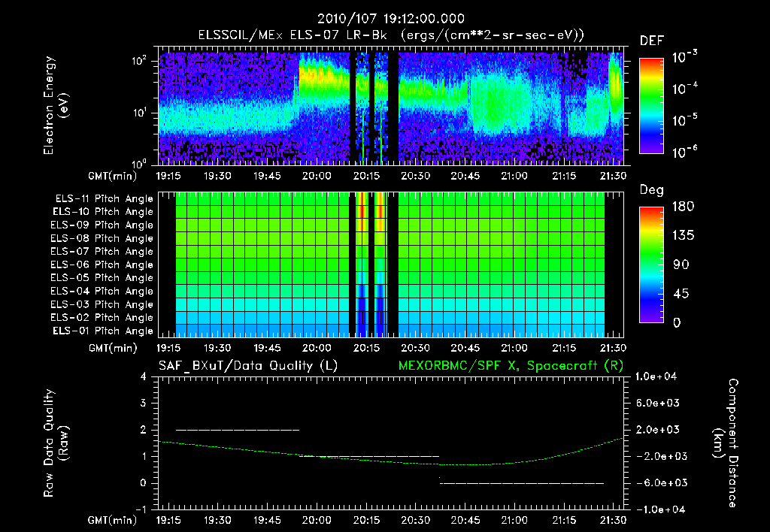Click the DEF label above the color bar

(652, 41)
